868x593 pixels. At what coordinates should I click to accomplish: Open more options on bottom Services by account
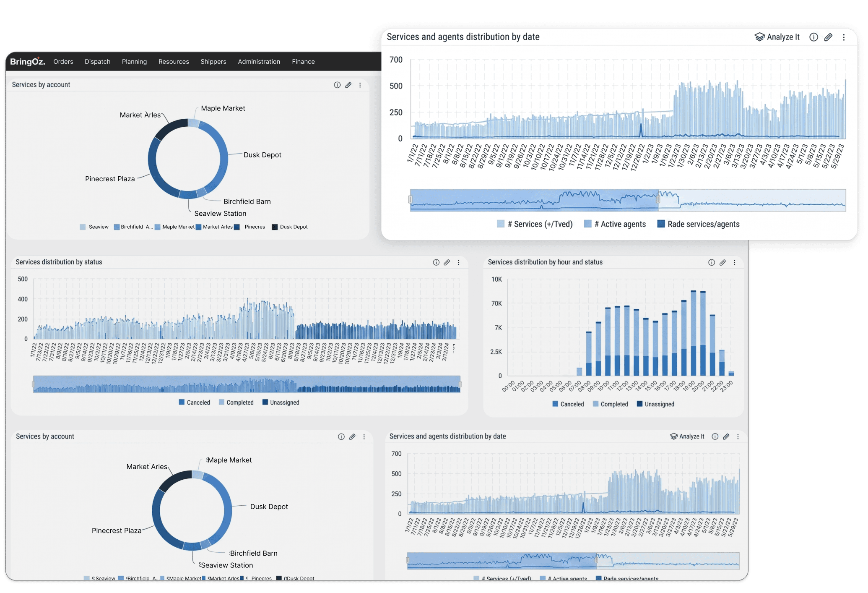(x=364, y=436)
